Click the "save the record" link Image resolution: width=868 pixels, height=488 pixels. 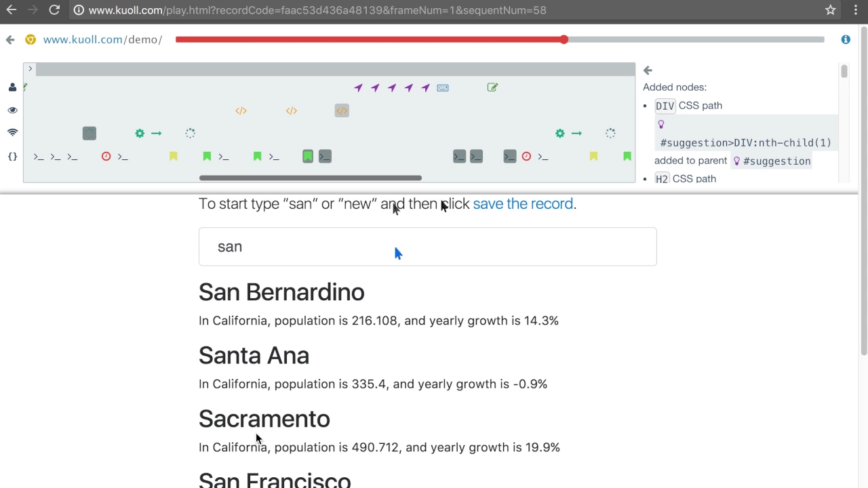coord(523,204)
